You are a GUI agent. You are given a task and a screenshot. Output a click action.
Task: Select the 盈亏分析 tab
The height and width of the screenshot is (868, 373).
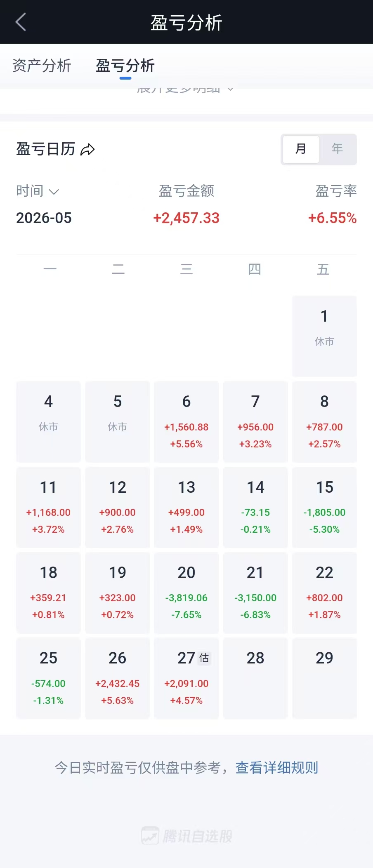click(125, 66)
